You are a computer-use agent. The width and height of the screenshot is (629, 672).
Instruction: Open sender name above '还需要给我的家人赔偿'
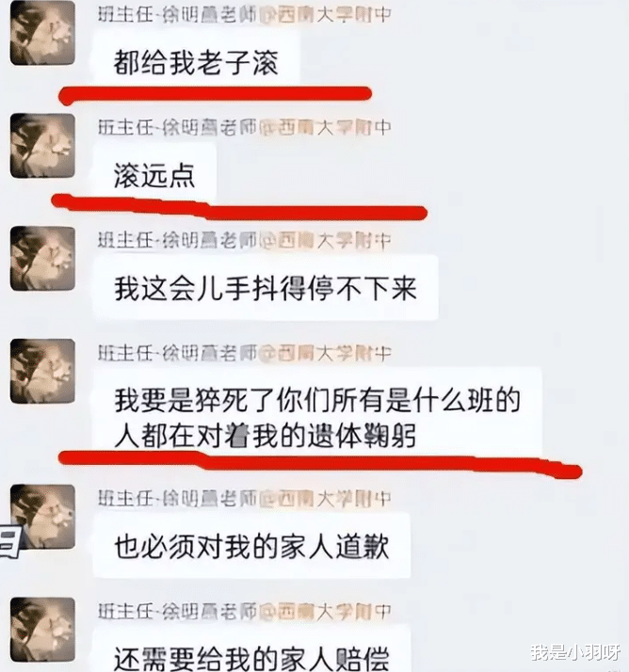click(x=245, y=611)
